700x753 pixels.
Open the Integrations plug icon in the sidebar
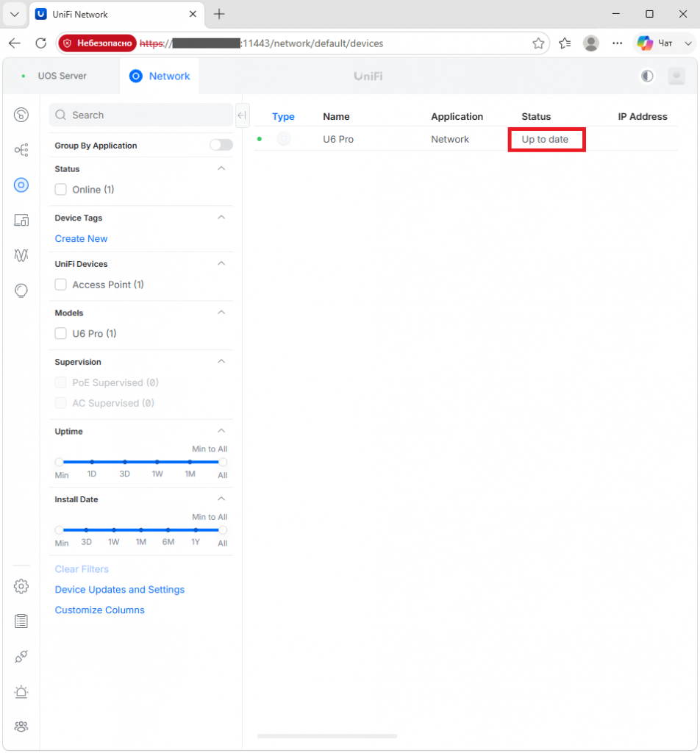point(21,657)
